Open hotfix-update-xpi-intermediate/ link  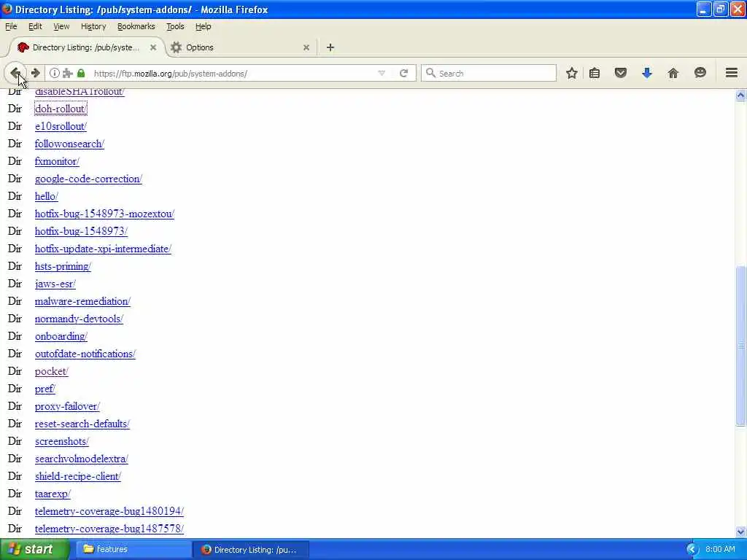pos(103,249)
